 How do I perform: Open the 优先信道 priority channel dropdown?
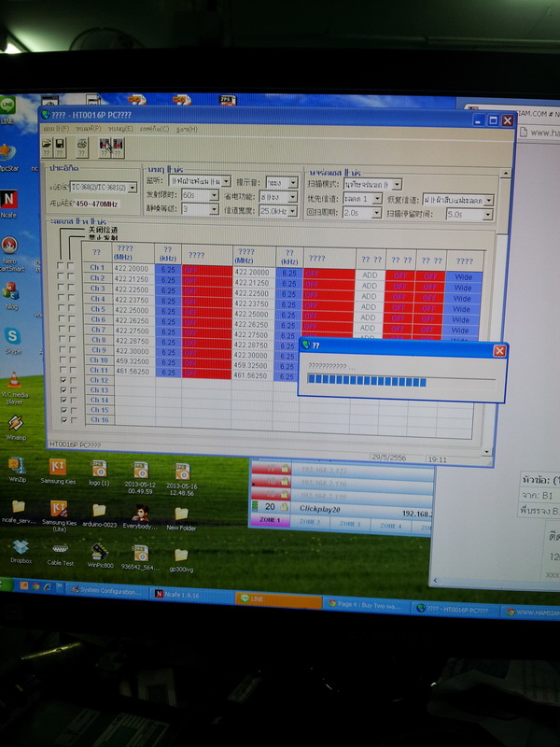coord(362,198)
